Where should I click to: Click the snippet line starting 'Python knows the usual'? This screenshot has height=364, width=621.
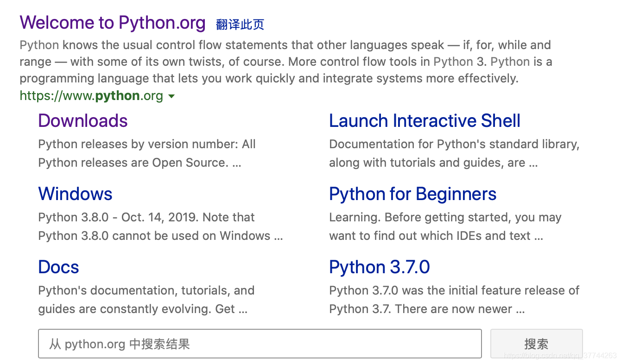285,45
